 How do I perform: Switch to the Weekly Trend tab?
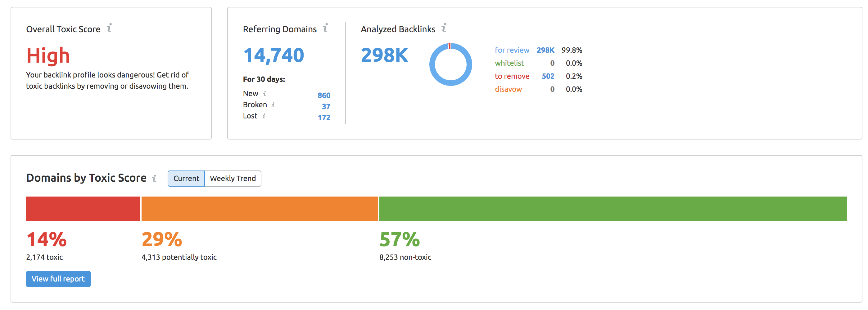coord(233,178)
